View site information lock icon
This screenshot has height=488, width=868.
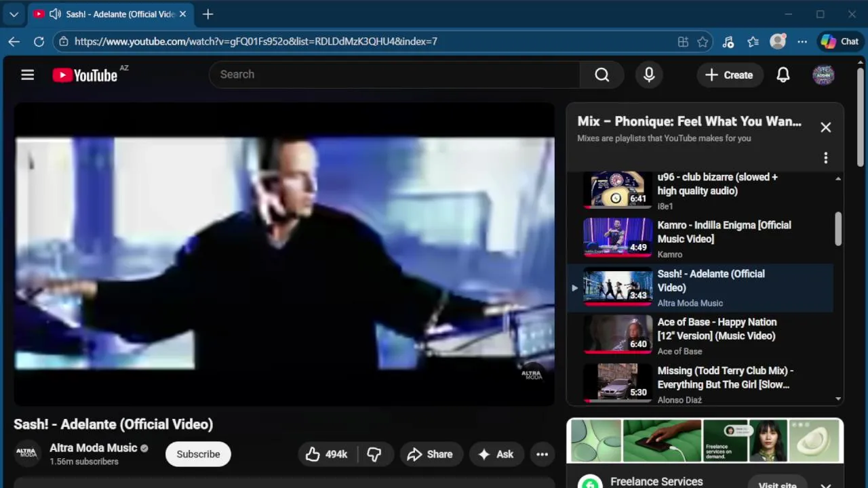(x=63, y=41)
